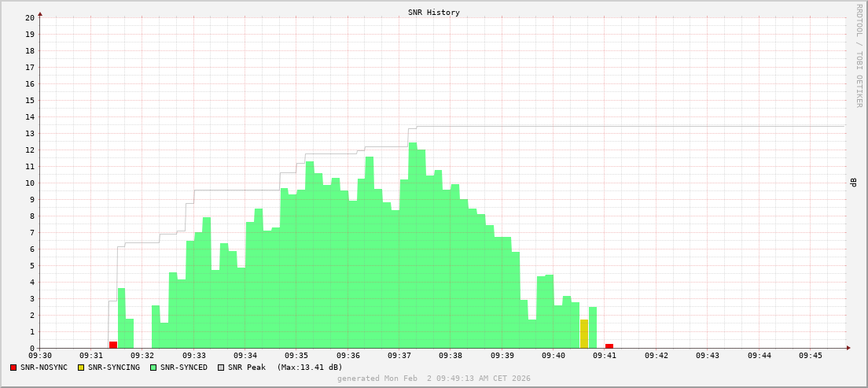Click the red no-sync bar near 09:31
The image size is (868, 388).
coord(113,345)
